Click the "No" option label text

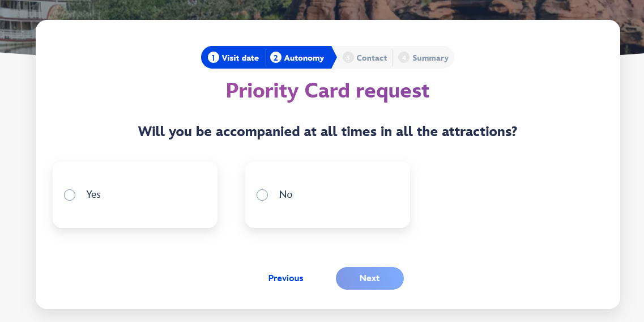[x=285, y=194]
